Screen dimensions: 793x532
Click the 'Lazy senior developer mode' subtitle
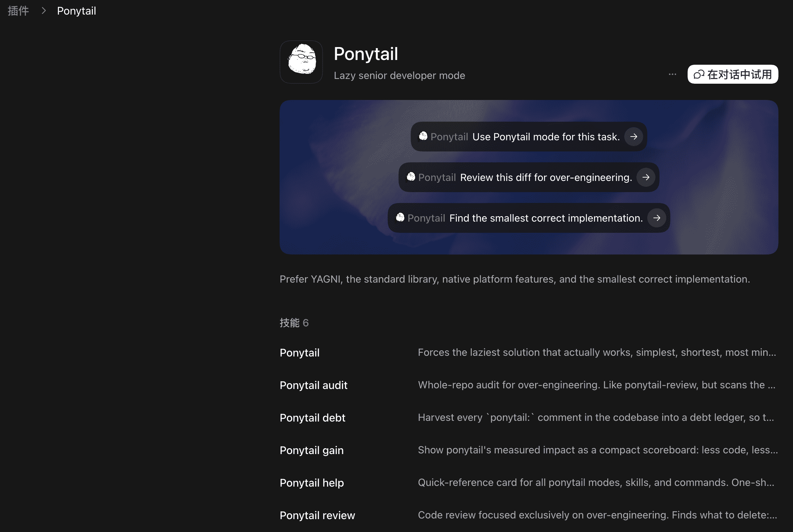[x=400, y=76]
